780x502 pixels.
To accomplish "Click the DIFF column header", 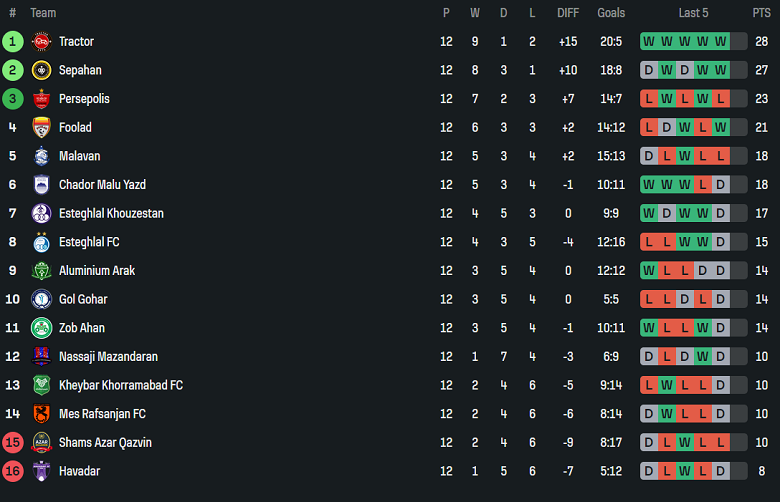I will click(x=568, y=13).
